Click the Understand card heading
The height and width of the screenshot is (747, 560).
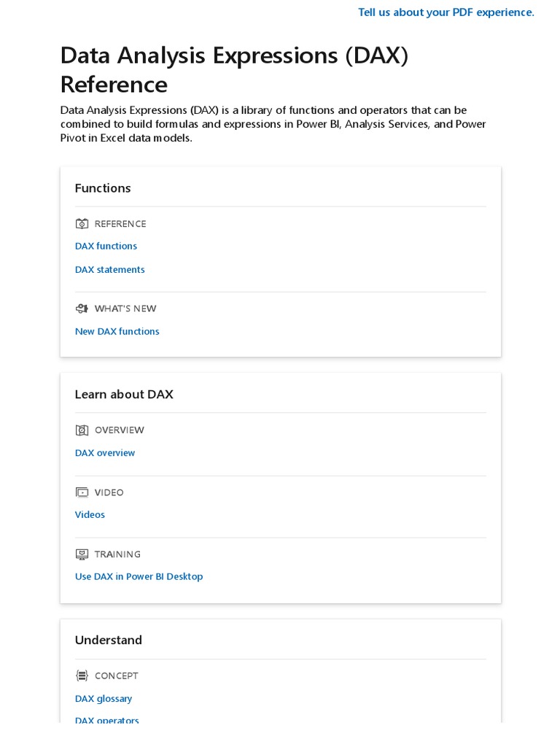coord(109,640)
